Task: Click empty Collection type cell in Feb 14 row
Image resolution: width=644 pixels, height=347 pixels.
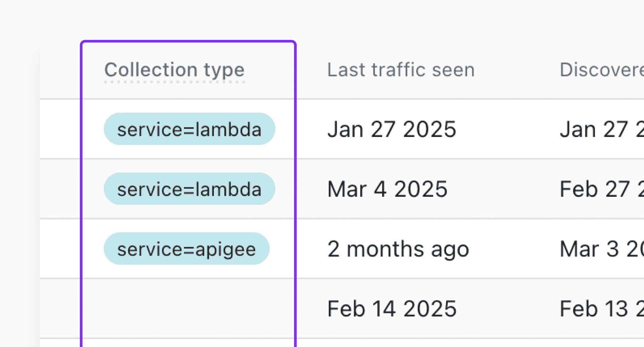Action: (188, 308)
